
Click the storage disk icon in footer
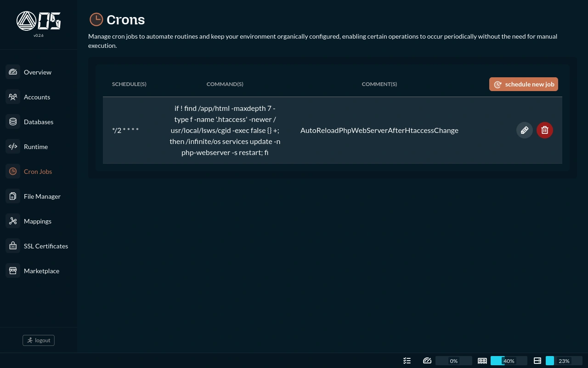537,361
